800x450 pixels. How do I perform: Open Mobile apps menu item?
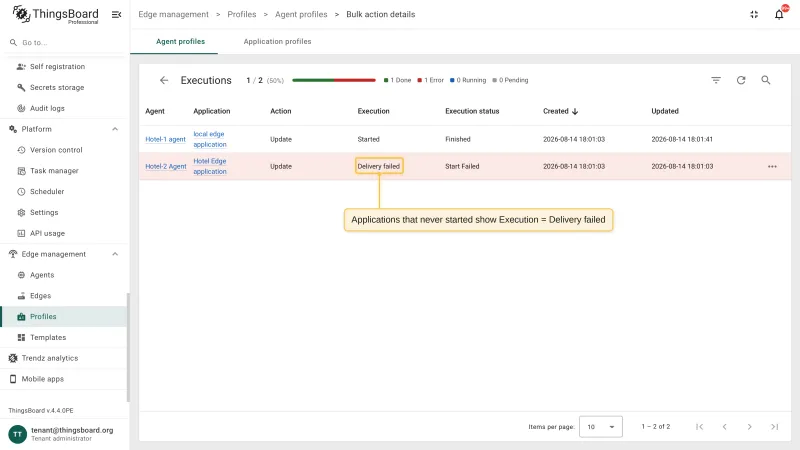[63, 379]
